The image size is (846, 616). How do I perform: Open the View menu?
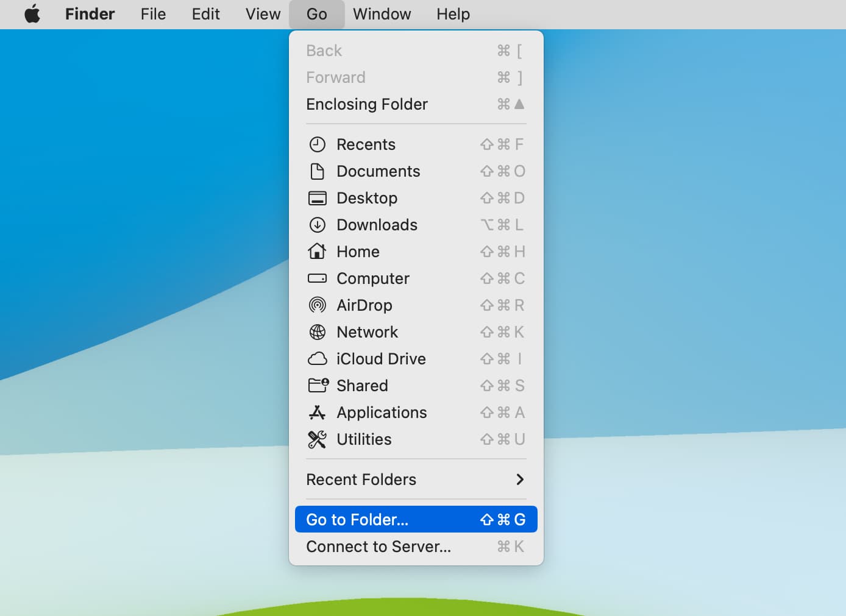[263, 14]
